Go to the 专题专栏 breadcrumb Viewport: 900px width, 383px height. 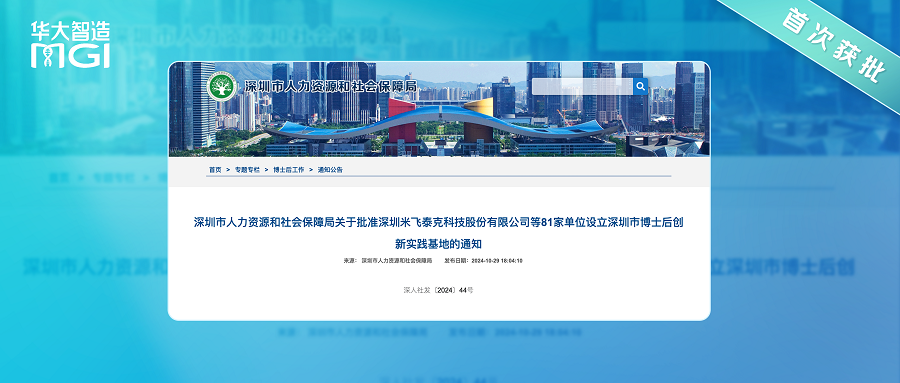coord(247,170)
